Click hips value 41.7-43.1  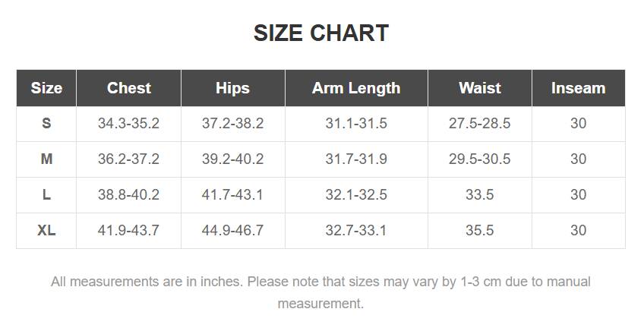232,195
